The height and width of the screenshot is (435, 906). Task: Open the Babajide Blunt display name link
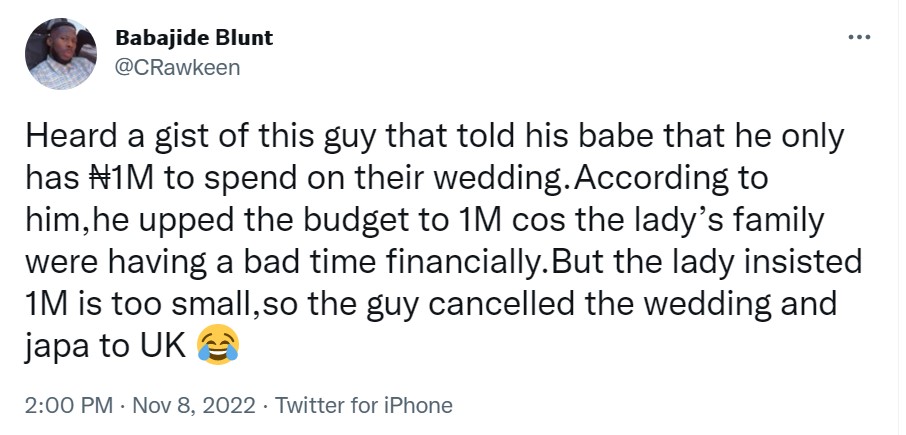(194, 38)
